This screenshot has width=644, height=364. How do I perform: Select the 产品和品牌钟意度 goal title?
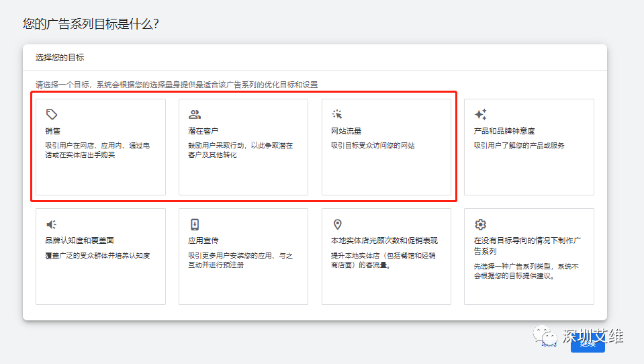click(504, 131)
